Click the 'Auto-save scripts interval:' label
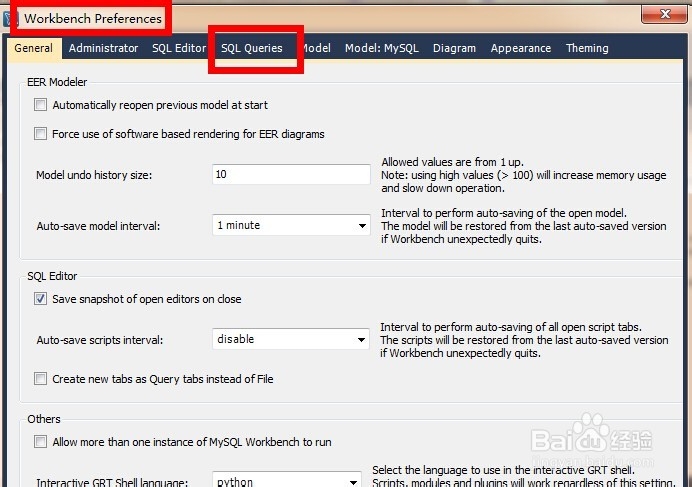Image resolution: width=692 pixels, height=487 pixels. 100,340
